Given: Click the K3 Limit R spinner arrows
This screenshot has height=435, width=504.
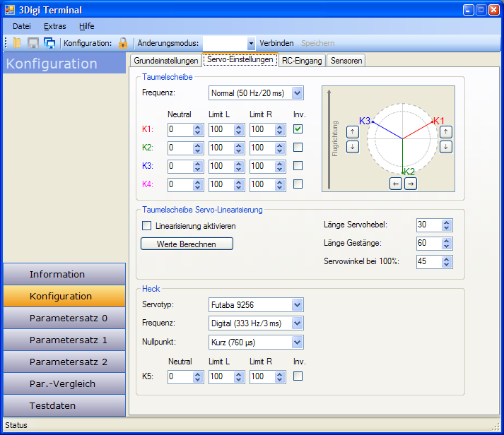Looking at the screenshot, I should point(280,166).
